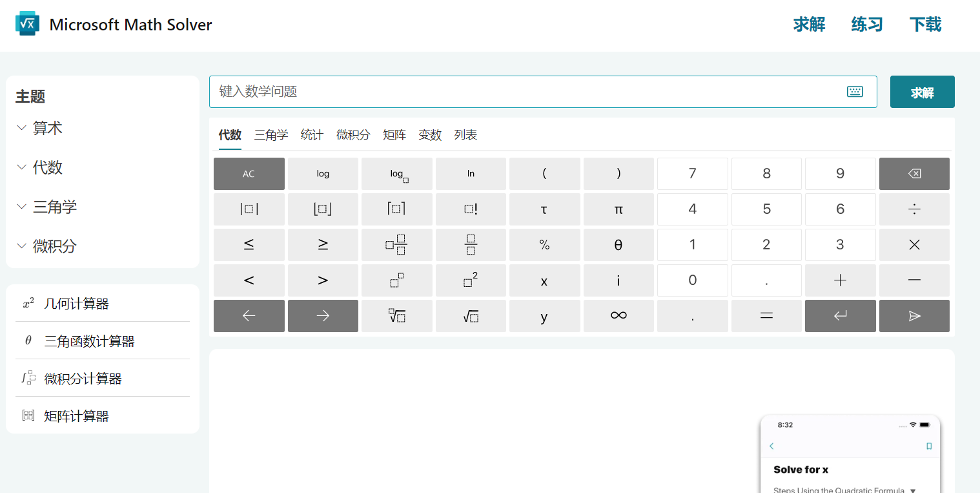Switch to the 列表 keypad tab

coord(465,135)
